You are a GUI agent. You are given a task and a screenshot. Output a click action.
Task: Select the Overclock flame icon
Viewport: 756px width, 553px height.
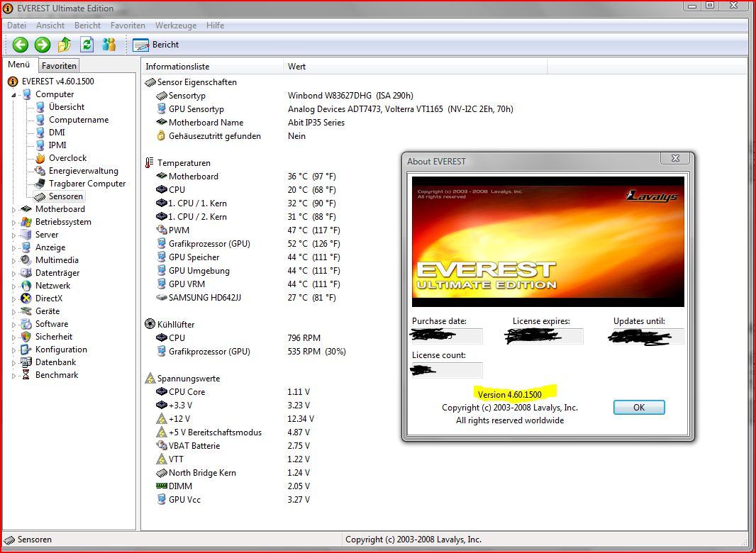(40, 158)
